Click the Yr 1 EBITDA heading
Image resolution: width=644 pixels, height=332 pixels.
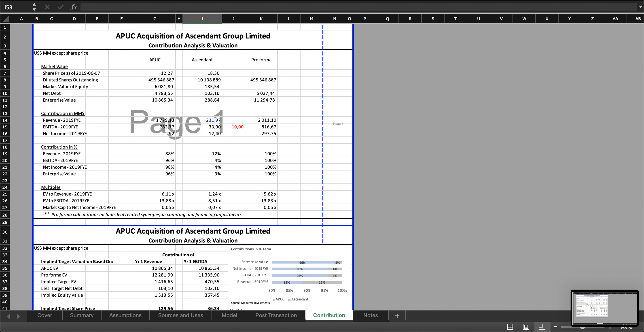195,262
